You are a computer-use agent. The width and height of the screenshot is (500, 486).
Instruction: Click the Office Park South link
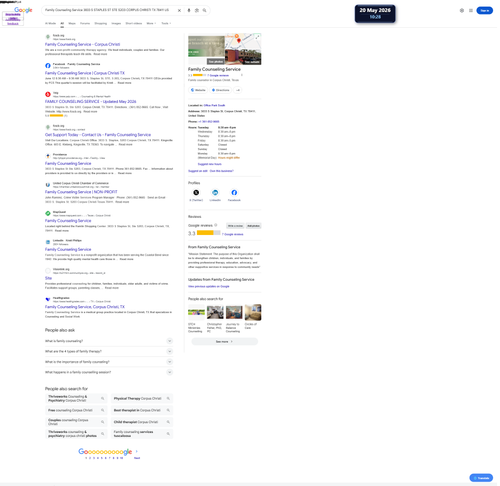pyautogui.click(x=214, y=105)
